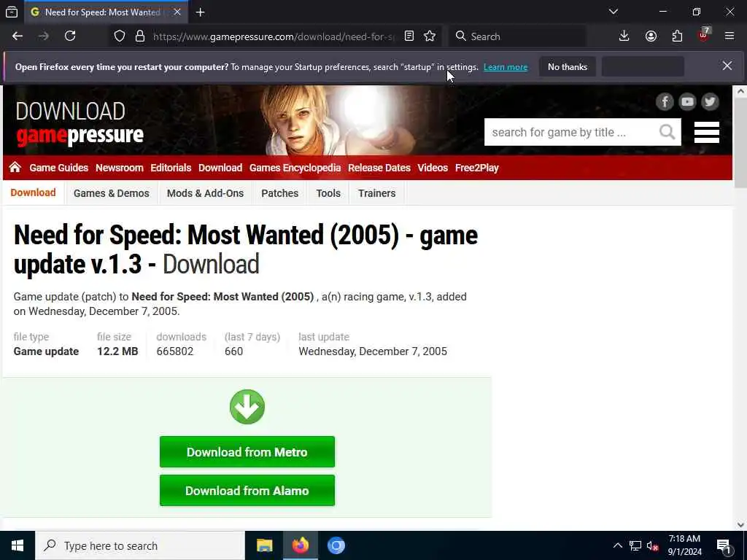Open File Explorer from the taskbar
The height and width of the screenshot is (560, 747).
click(264, 545)
